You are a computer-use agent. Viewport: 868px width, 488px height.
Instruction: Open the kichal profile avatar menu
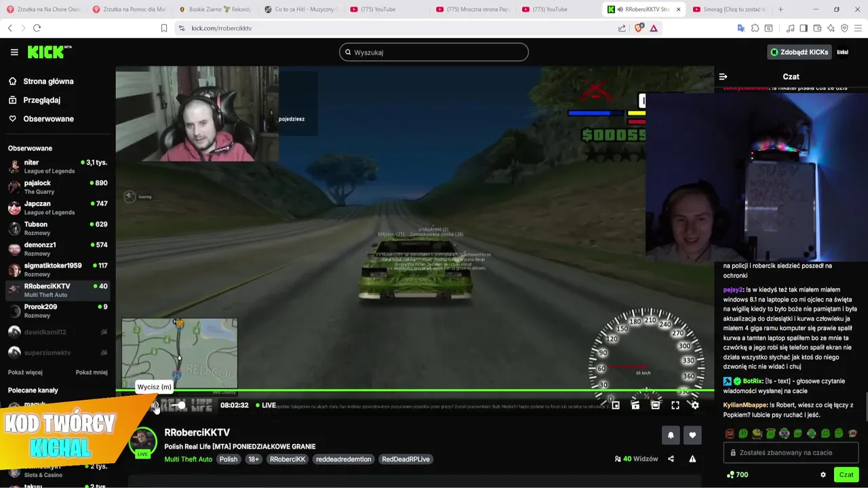[843, 52]
